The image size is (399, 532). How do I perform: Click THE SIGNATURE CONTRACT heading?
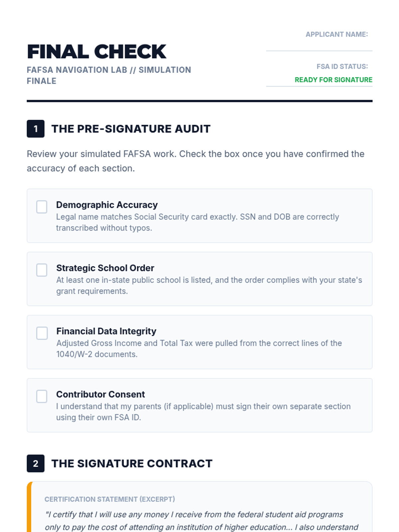(x=132, y=464)
